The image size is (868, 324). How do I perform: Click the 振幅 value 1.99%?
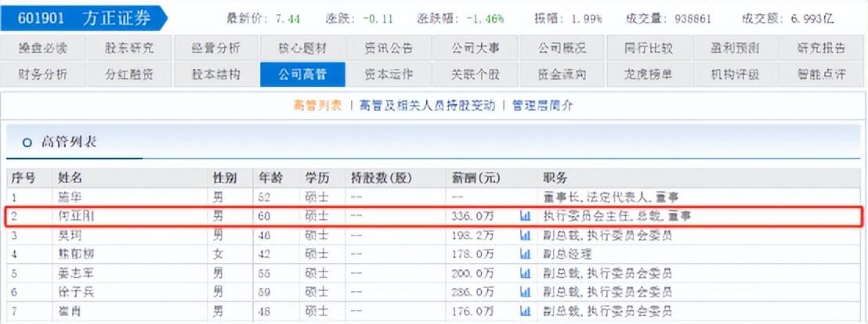click(x=588, y=19)
